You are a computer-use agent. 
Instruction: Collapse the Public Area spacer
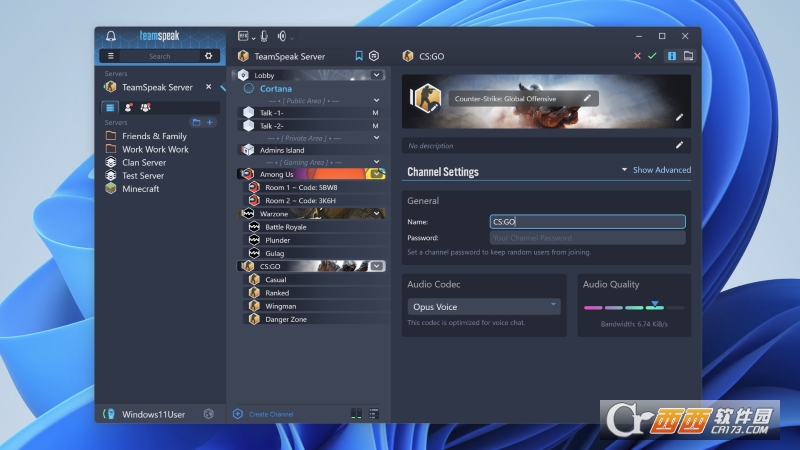pos(377,101)
